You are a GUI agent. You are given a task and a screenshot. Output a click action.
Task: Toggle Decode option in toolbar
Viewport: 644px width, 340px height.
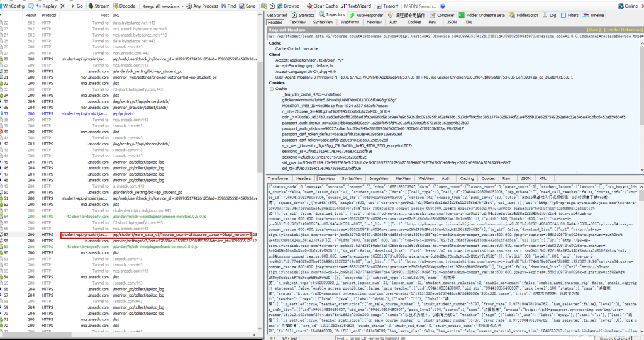click(x=124, y=6)
